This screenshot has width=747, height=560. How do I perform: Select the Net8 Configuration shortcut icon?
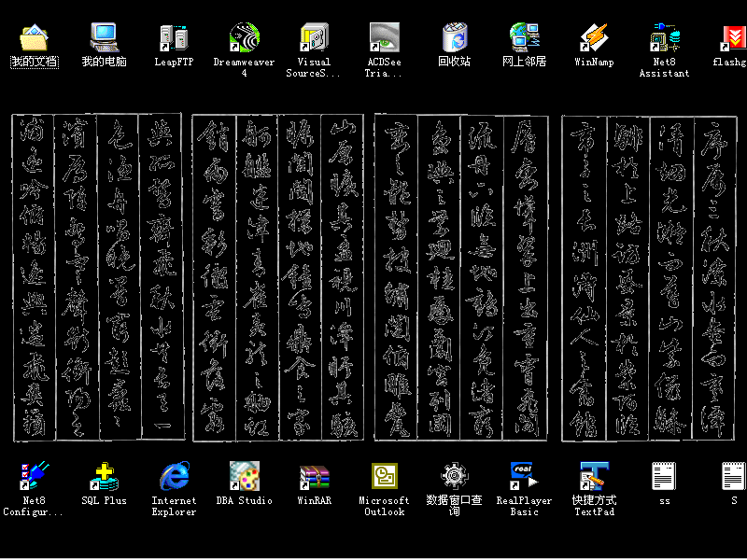coord(34,476)
